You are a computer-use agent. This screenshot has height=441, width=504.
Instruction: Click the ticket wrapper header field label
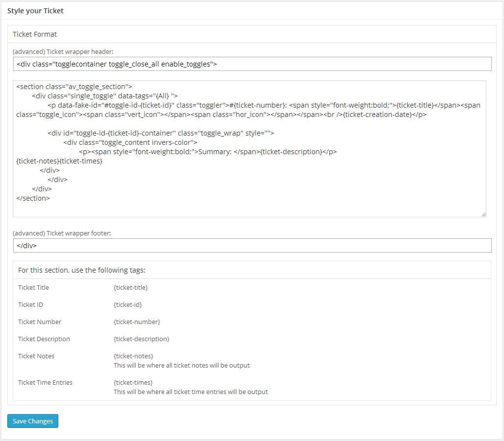coord(63,51)
